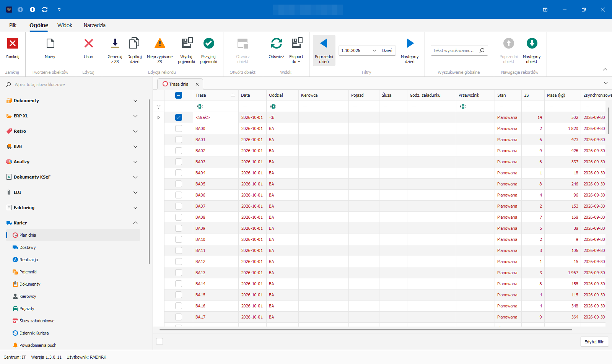Click the keyword search field in sidebar
The width and height of the screenshot is (612, 364).
pyautogui.click(x=76, y=84)
